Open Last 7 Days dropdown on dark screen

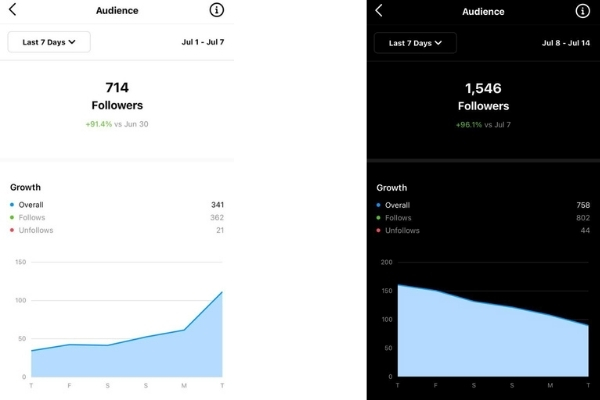point(415,43)
